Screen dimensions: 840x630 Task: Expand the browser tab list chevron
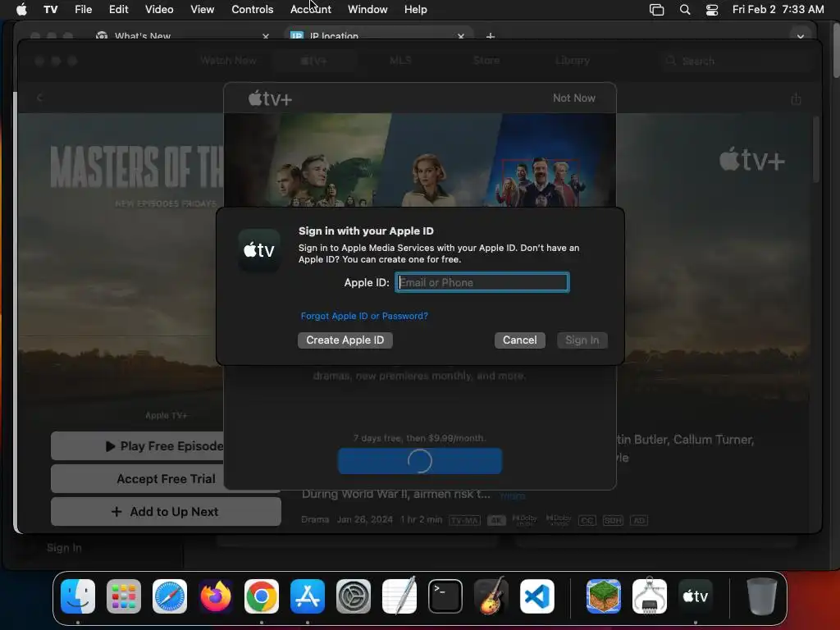pyautogui.click(x=801, y=36)
